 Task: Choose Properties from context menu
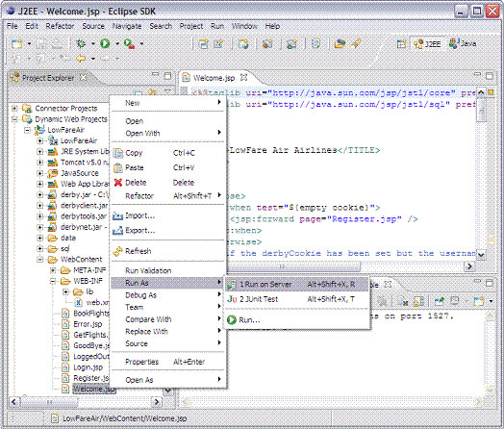167,362
